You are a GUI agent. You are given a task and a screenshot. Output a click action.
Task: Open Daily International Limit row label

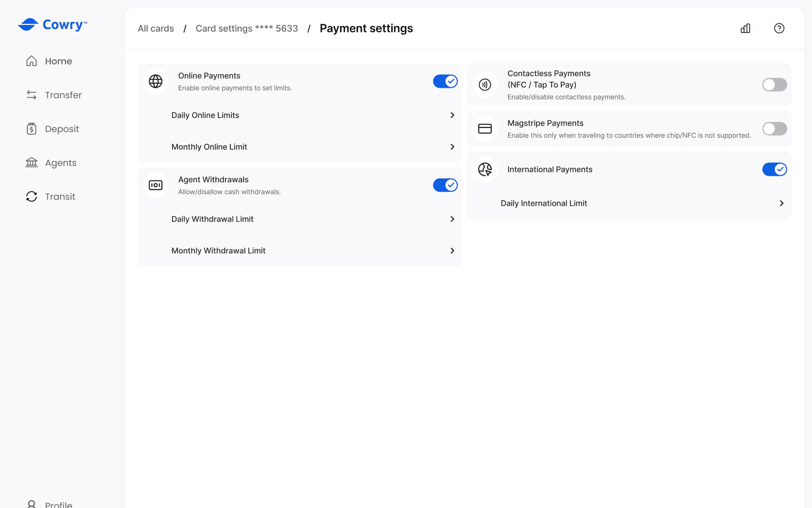pos(544,203)
